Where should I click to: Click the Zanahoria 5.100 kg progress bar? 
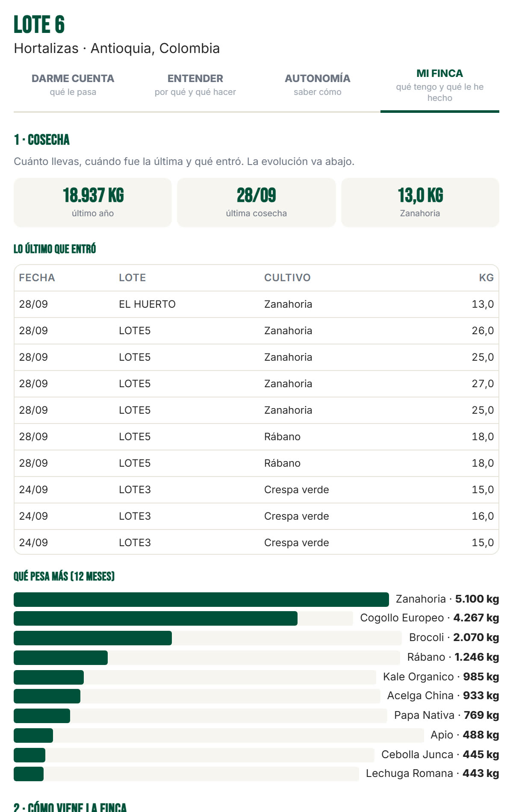tap(201, 599)
